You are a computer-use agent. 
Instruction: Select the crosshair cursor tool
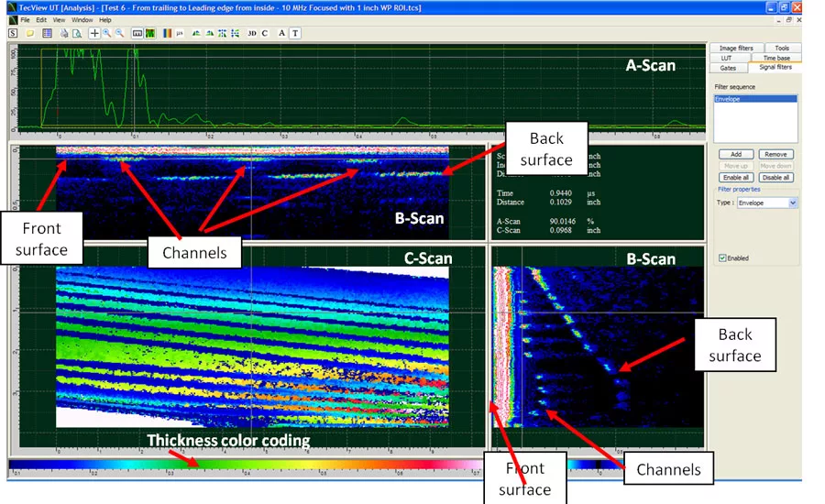pos(94,33)
